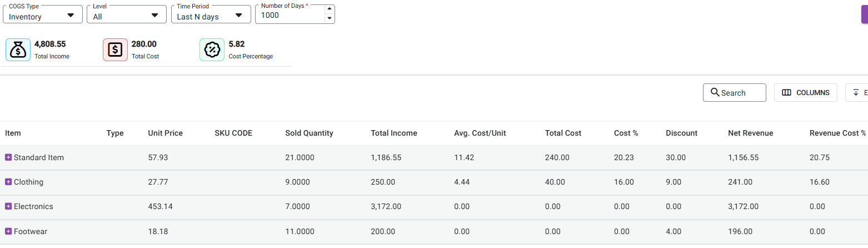Click the Number of Days input field
The height and width of the screenshot is (248, 868).
pyautogui.click(x=289, y=16)
